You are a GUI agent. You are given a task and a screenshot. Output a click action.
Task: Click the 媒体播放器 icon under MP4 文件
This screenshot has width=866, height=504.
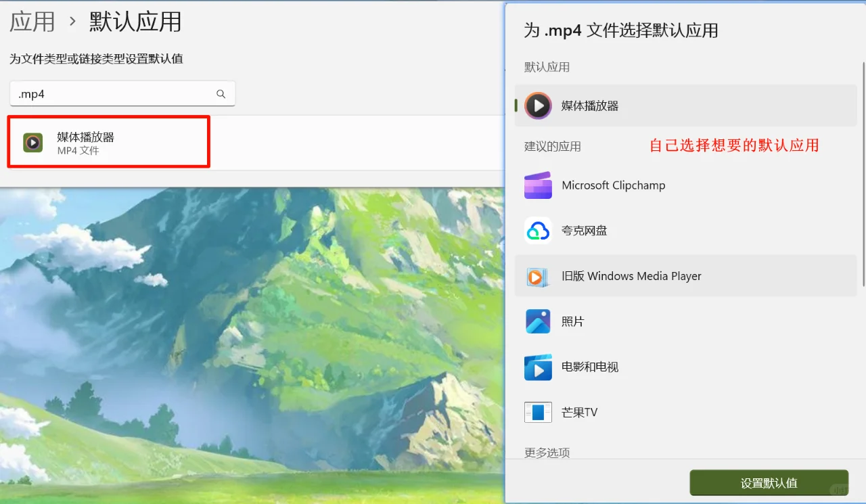(32, 141)
